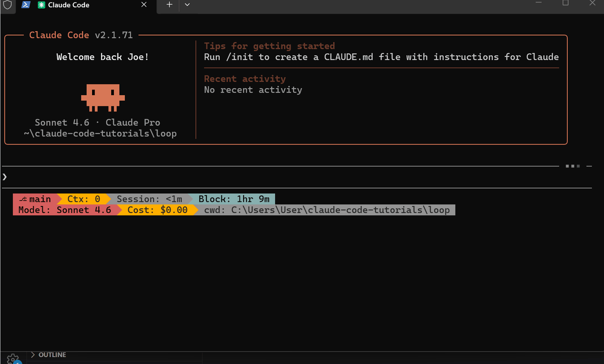Click the Claude pixel mascot
The height and width of the screenshot is (364, 604).
[x=103, y=98]
